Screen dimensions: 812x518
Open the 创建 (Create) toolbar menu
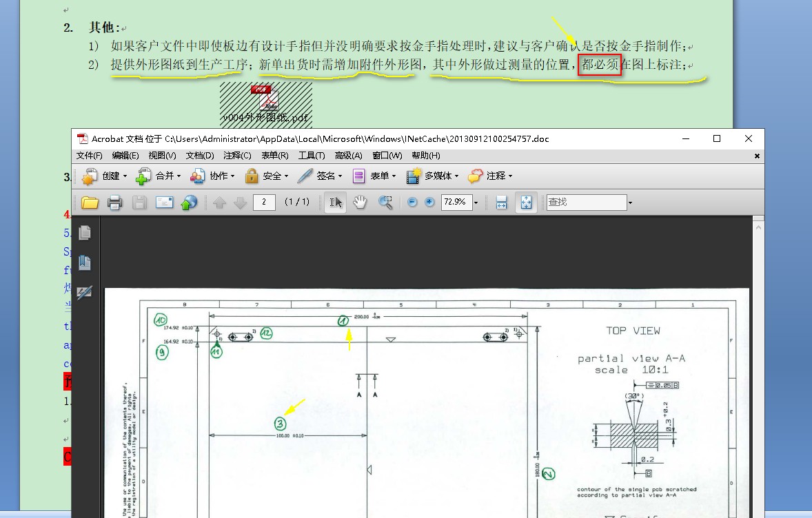(105, 176)
